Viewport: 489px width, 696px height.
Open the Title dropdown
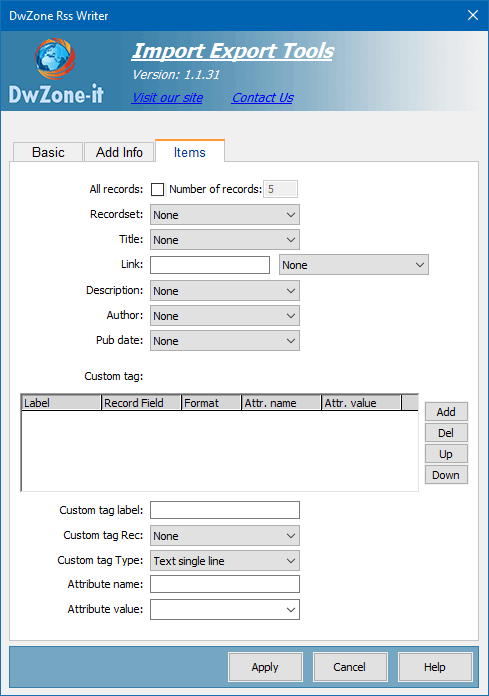tap(225, 240)
